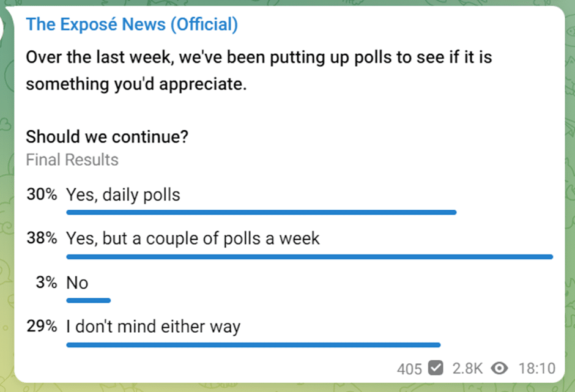Select the "No" poll option
Viewport: 575px width, 392px height.
(77, 283)
